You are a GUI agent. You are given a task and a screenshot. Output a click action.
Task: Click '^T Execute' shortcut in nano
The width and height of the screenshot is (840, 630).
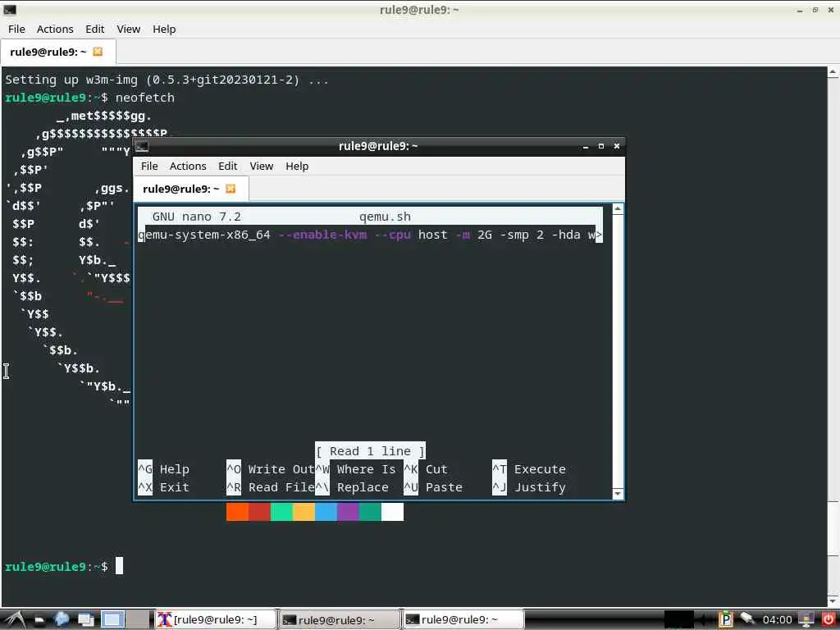(529, 469)
